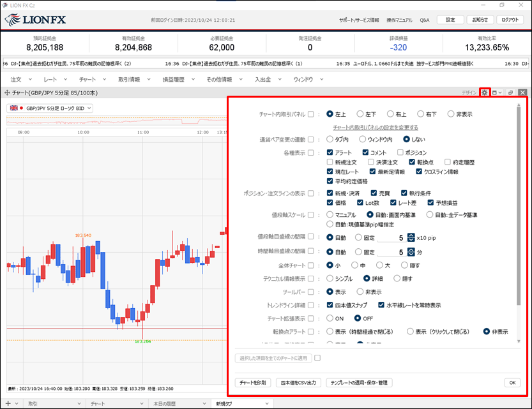532x409 pixels.
Task: Expand the 損益履歴 menu
Action: point(179,79)
